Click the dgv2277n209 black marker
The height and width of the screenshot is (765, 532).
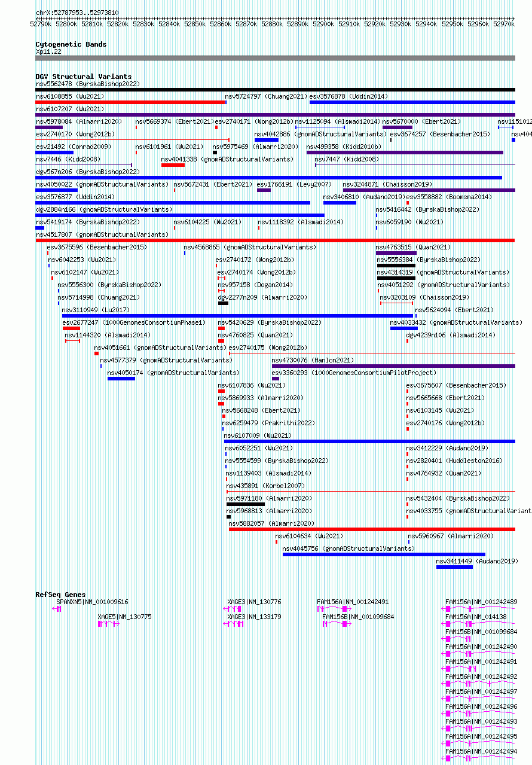pos(223,303)
